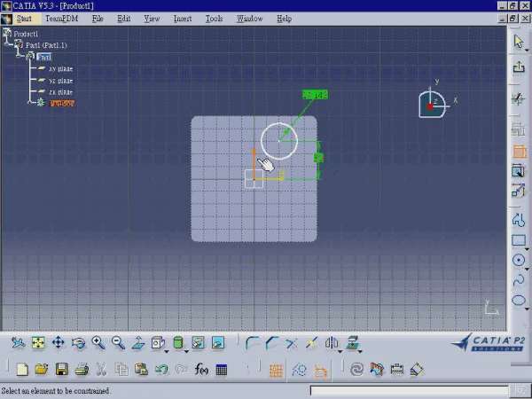
Task: Click the green cylinder shading mode icon
Action: [x=178, y=342]
